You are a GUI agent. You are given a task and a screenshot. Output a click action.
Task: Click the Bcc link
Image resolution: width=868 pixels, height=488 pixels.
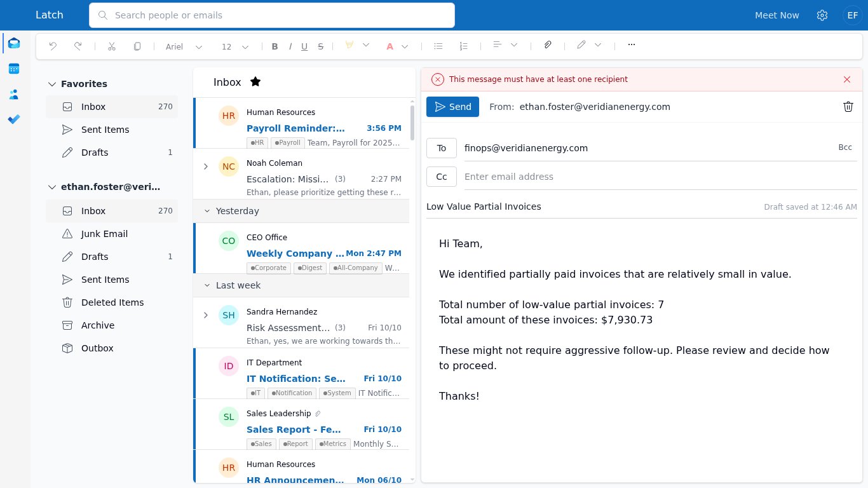[x=845, y=147]
